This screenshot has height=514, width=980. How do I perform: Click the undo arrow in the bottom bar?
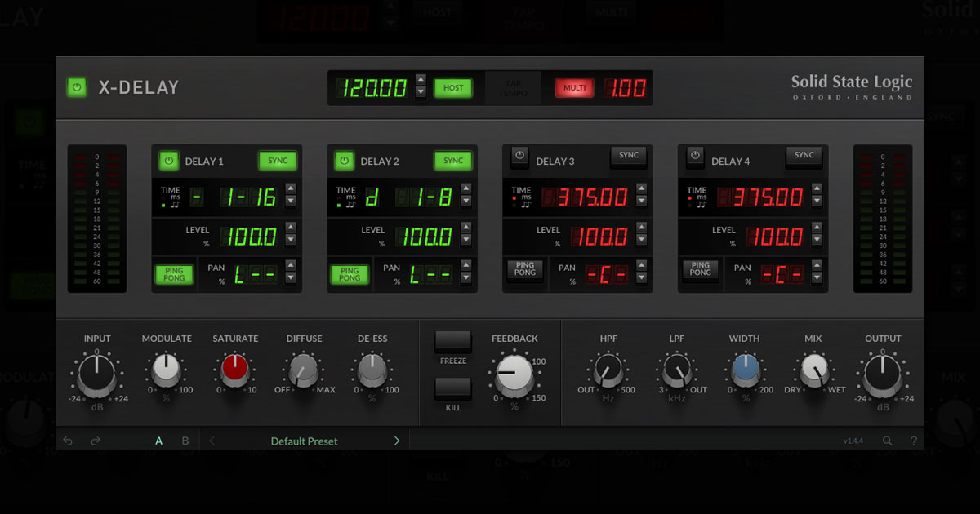tap(68, 440)
